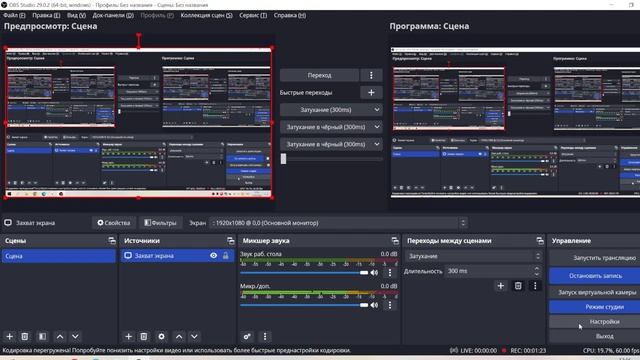Viewport: 640px width, 360px height.
Task: Toggle lock on Захват экрана source
Action: [226, 256]
